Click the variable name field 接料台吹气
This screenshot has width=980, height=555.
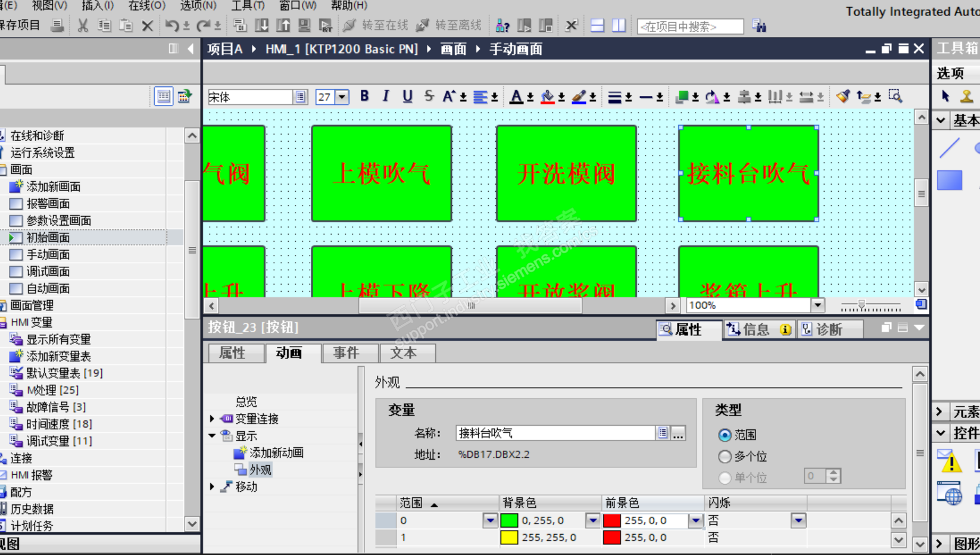pos(555,433)
